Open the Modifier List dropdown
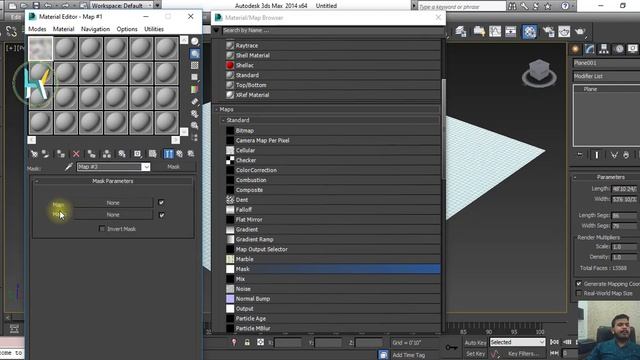 coord(606,76)
